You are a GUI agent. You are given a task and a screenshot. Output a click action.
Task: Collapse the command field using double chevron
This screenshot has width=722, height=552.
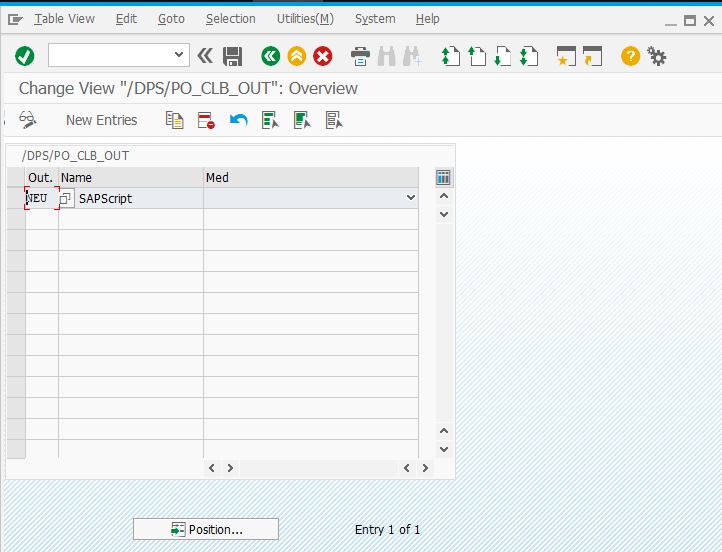tap(205, 56)
